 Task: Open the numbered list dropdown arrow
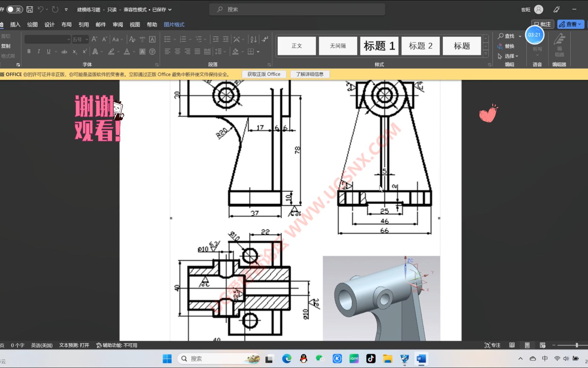pyautogui.click(x=190, y=40)
